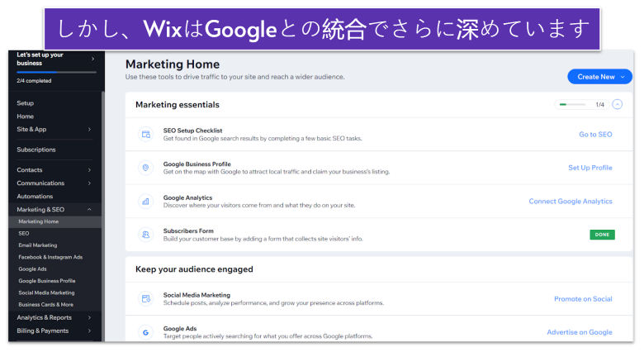This screenshot has width=644, height=352.
Task: Open Social Media Marketing sidebar submenu item
Action: [46, 293]
